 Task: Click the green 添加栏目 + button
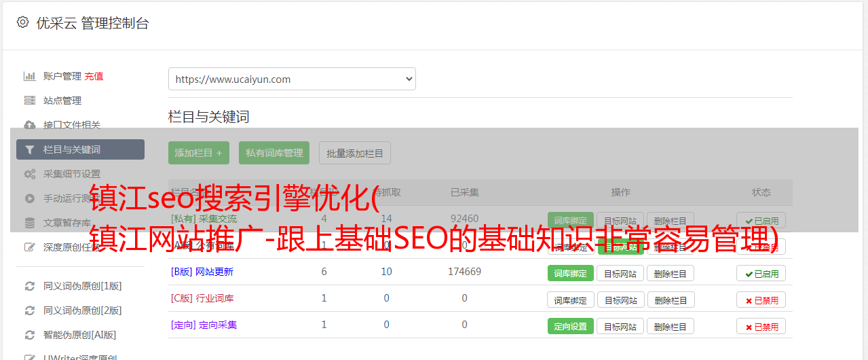click(199, 153)
